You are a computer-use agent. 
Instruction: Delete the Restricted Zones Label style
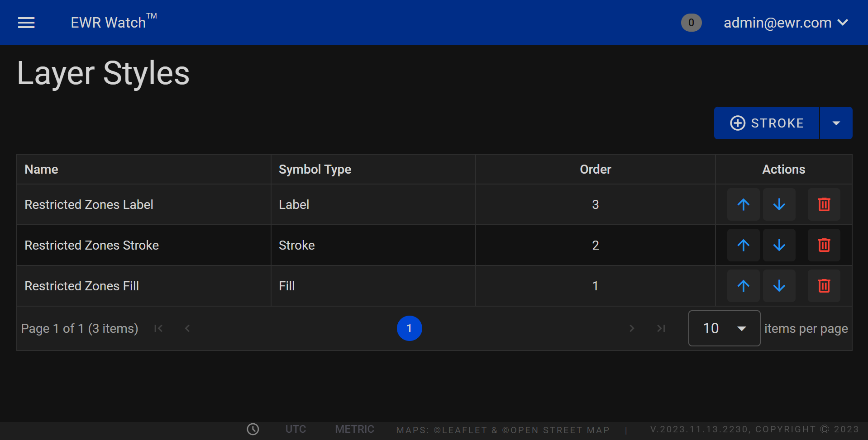pos(824,204)
